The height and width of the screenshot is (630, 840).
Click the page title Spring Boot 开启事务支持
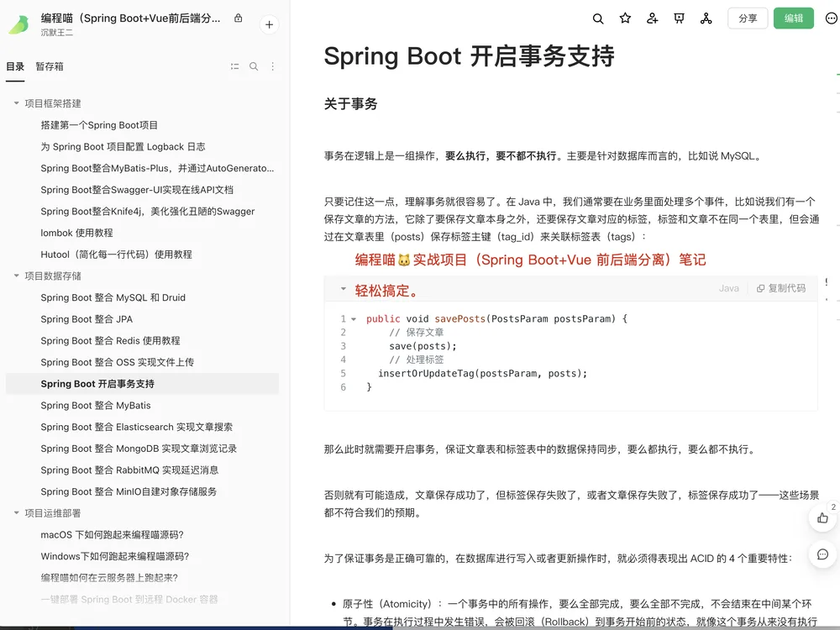click(469, 55)
